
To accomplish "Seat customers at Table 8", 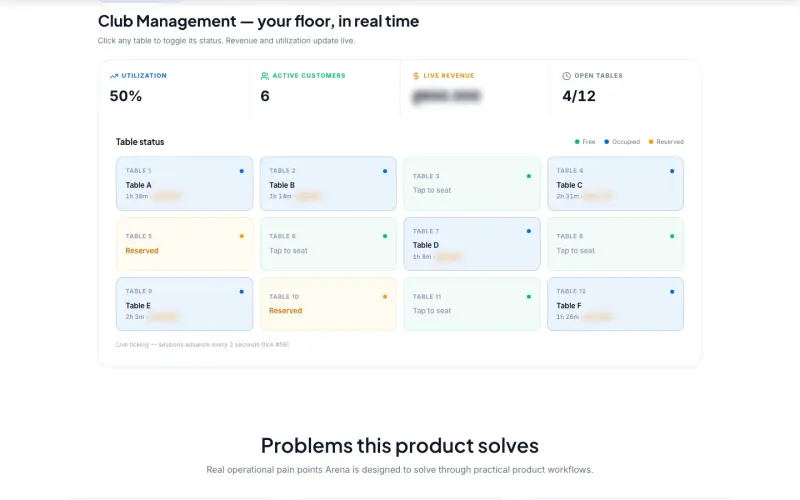I will (x=615, y=244).
